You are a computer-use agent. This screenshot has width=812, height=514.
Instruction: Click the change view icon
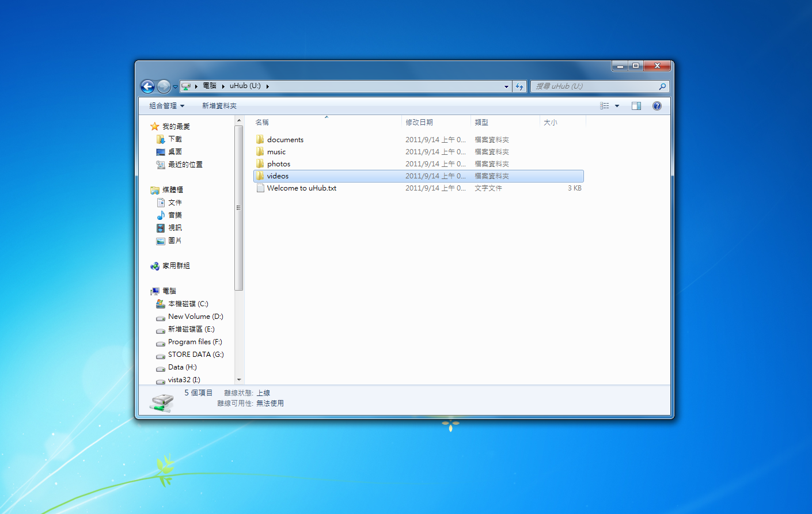(604, 106)
